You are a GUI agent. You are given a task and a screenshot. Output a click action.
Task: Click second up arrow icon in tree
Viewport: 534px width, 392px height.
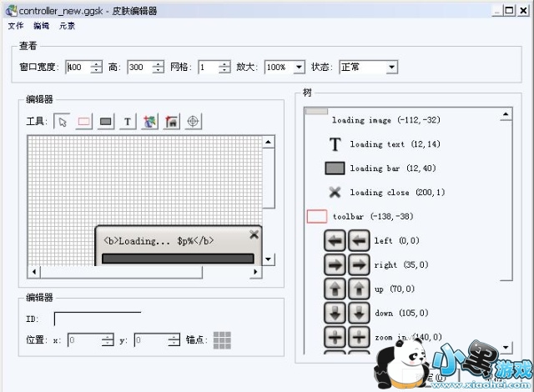(359, 289)
